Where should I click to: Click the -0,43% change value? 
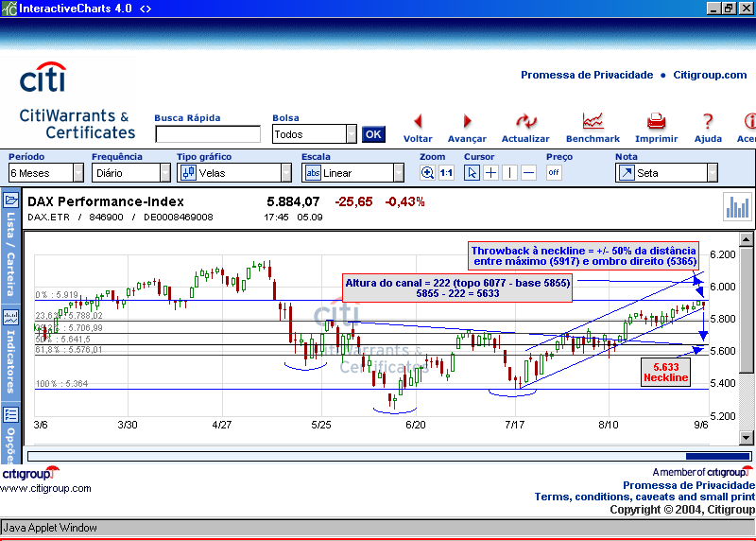click(404, 201)
